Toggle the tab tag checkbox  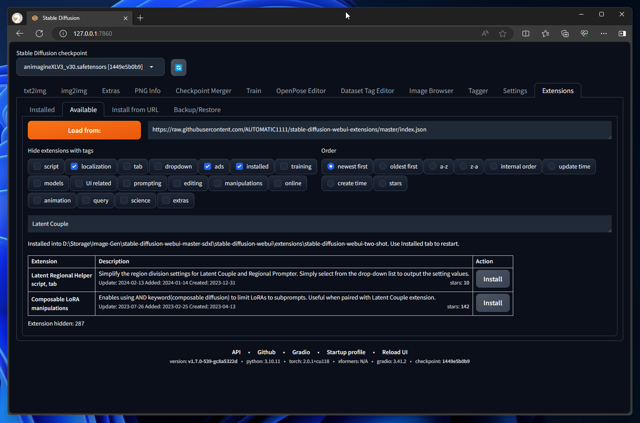point(127,167)
